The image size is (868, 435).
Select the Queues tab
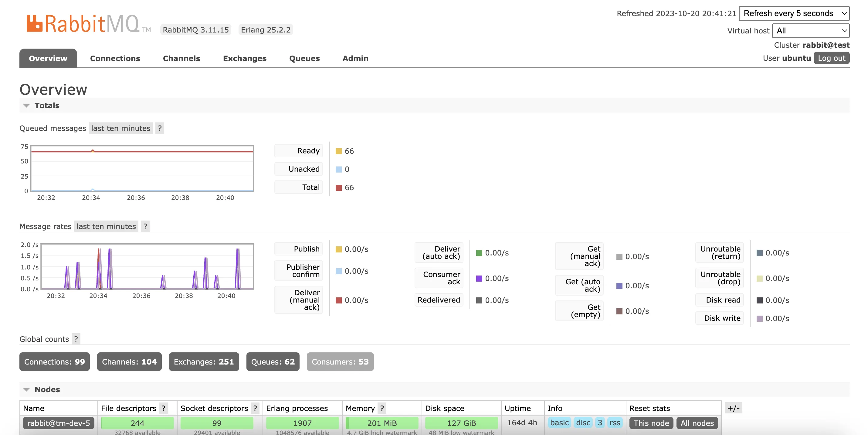point(304,57)
